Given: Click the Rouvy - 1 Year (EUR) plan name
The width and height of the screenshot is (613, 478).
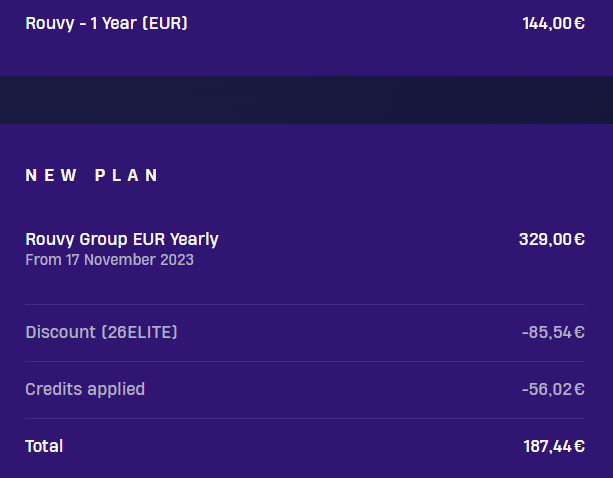Looking at the screenshot, I should point(106,23).
